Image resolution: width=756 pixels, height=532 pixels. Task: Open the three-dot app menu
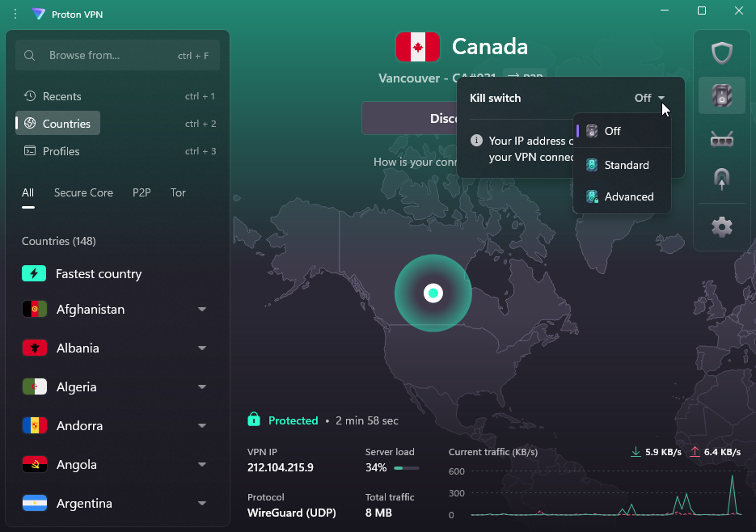[x=15, y=14]
